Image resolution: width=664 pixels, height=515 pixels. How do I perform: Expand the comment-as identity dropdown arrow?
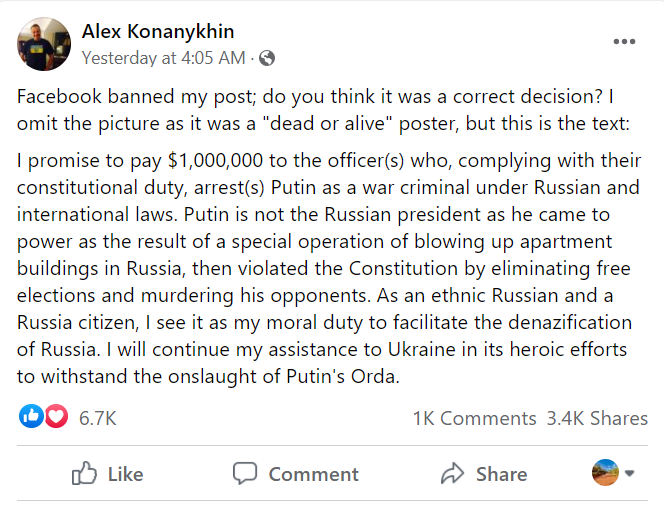pyautogui.click(x=630, y=473)
